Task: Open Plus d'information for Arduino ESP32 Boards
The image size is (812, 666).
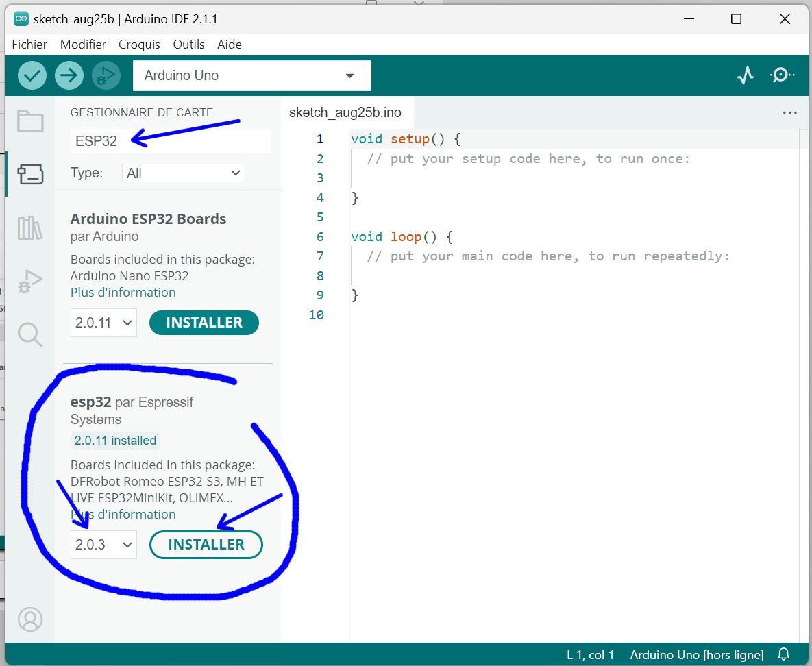Action: click(x=123, y=292)
